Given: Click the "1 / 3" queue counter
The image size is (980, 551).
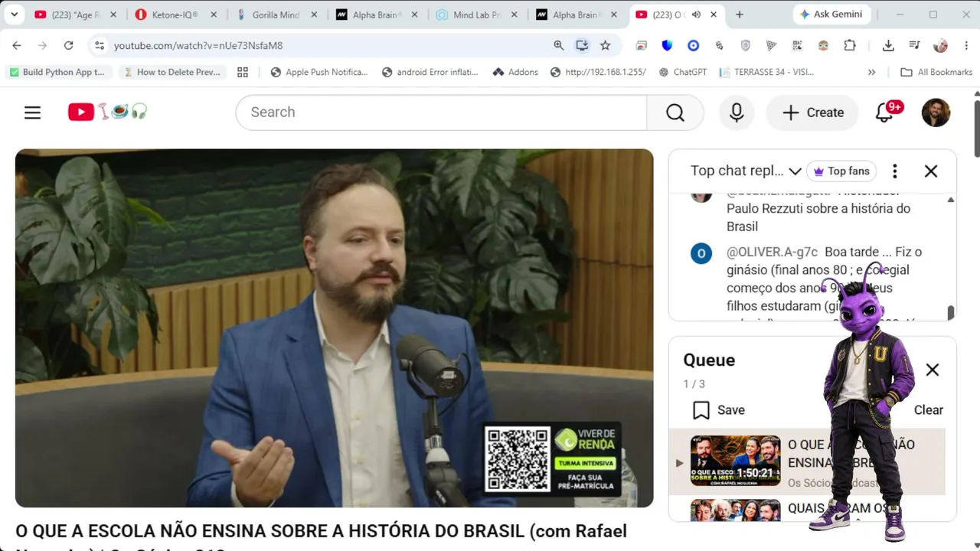Looking at the screenshot, I should pyautogui.click(x=694, y=384).
